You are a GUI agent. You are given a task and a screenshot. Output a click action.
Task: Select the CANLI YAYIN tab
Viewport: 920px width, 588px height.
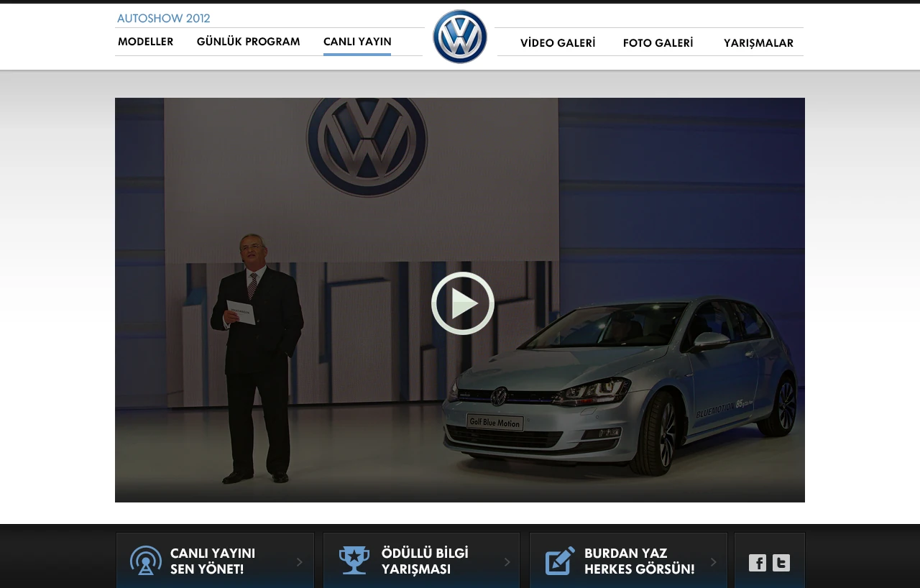tap(357, 42)
